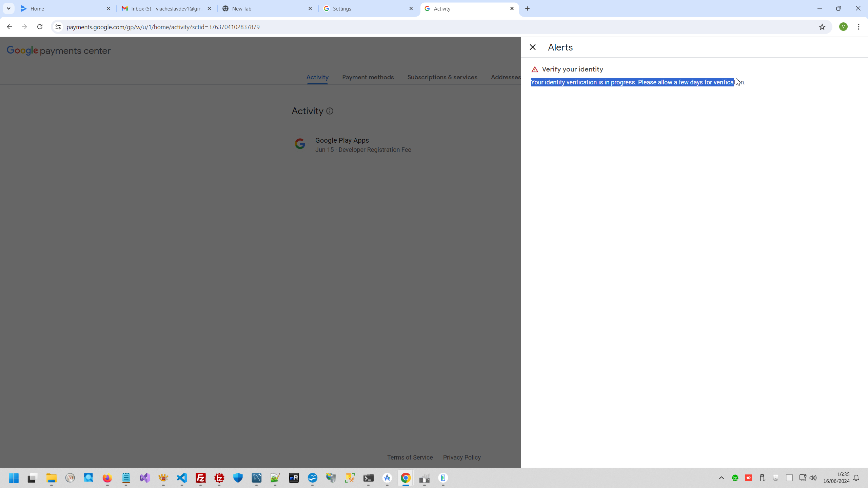Open Subscriptions & services tab

442,77
